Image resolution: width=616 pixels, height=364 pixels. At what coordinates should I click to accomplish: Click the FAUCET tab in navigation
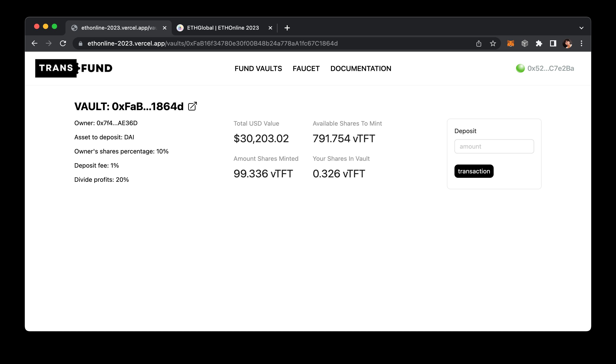[306, 68]
